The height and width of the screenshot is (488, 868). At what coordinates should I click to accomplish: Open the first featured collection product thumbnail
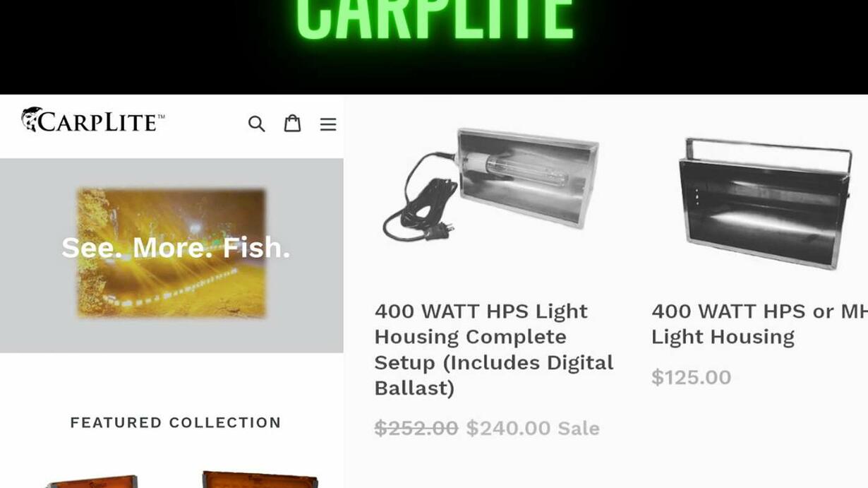coord(92,481)
